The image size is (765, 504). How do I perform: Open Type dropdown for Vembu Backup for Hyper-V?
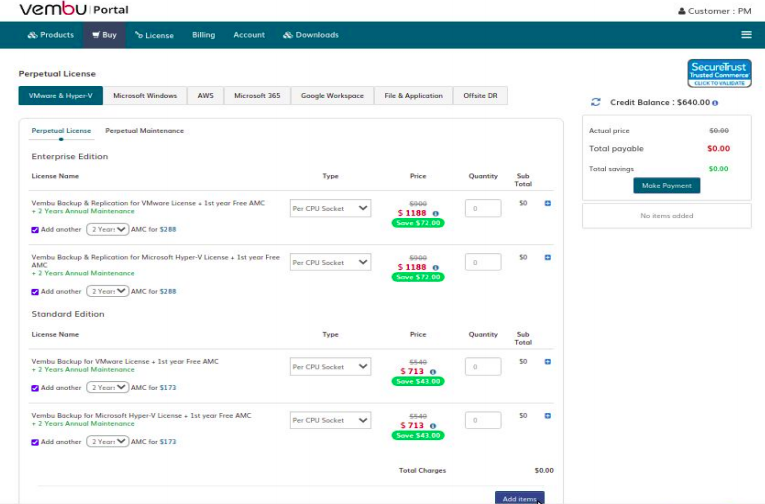330,420
